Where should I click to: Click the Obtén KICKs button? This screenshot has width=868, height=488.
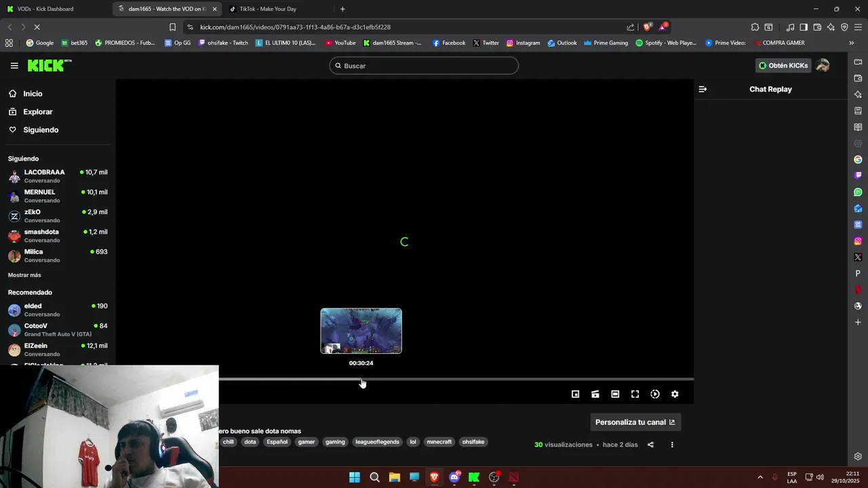pyautogui.click(x=783, y=66)
